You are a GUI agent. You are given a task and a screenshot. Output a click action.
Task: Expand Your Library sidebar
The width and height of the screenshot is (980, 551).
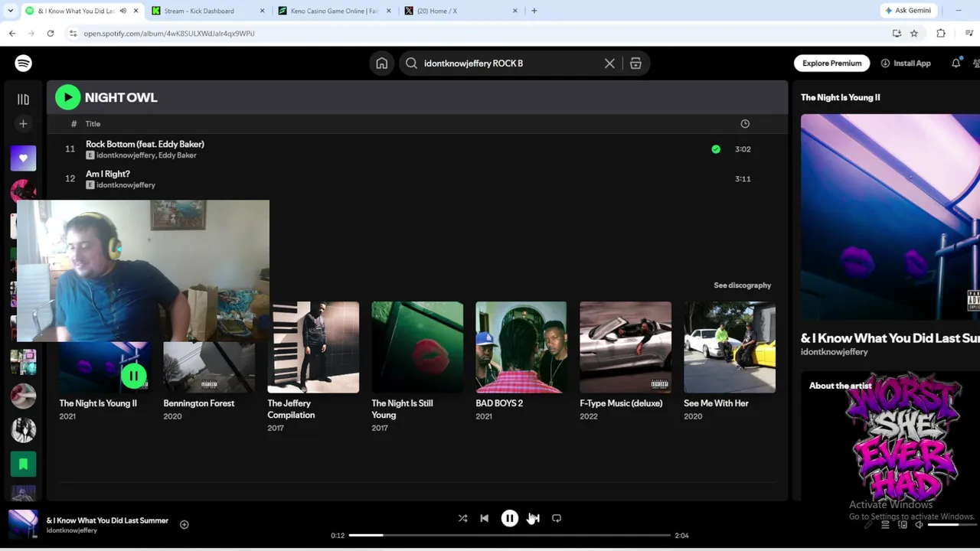(23, 99)
